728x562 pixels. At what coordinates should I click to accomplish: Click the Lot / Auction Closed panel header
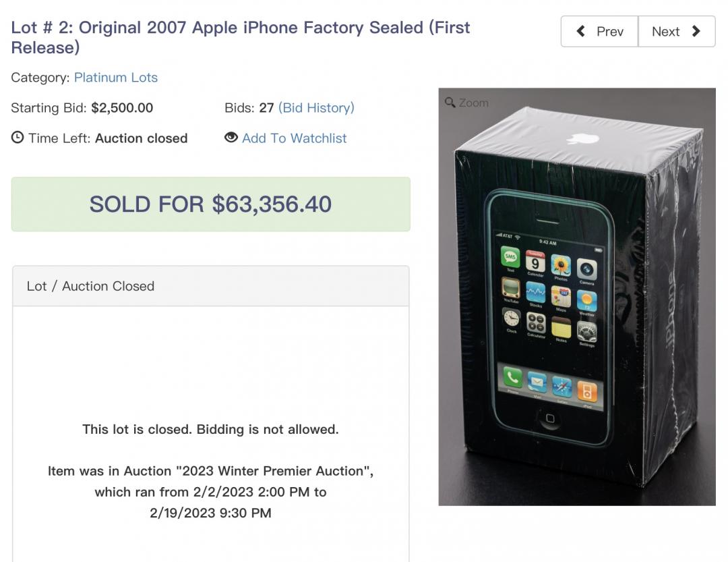coord(210,286)
